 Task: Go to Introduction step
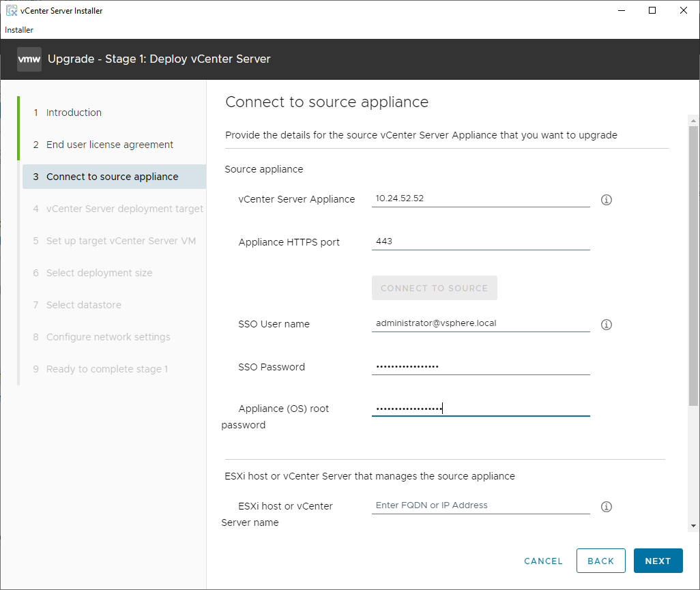pyautogui.click(x=74, y=113)
